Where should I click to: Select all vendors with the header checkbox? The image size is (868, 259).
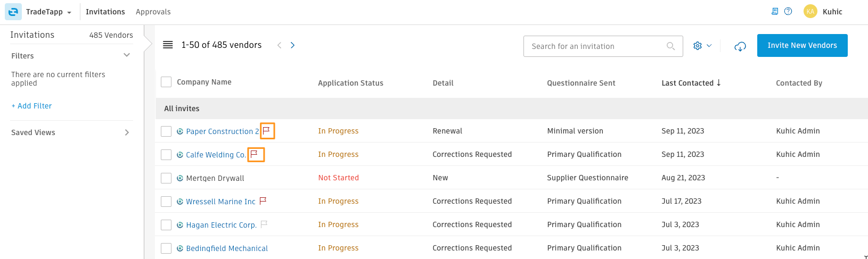(166, 82)
